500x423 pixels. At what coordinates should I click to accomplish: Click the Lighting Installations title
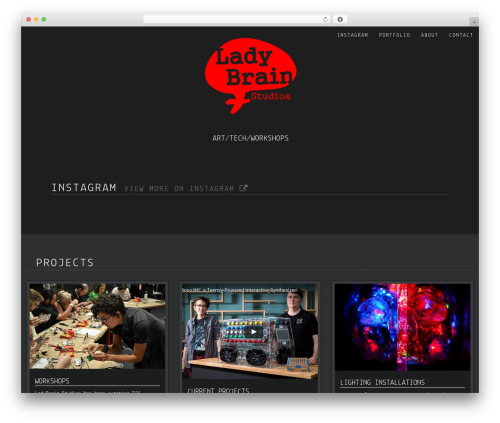point(382,382)
